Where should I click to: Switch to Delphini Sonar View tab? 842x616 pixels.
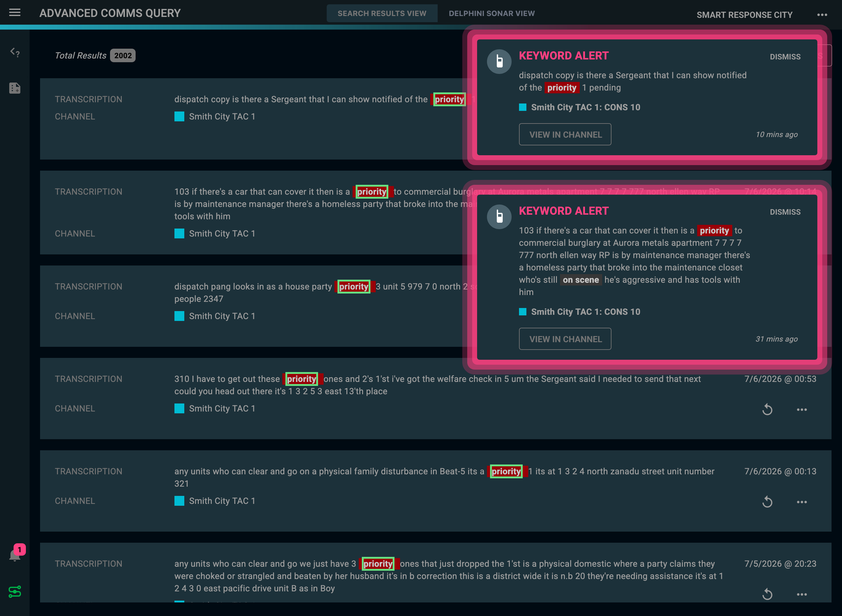click(x=492, y=14)
